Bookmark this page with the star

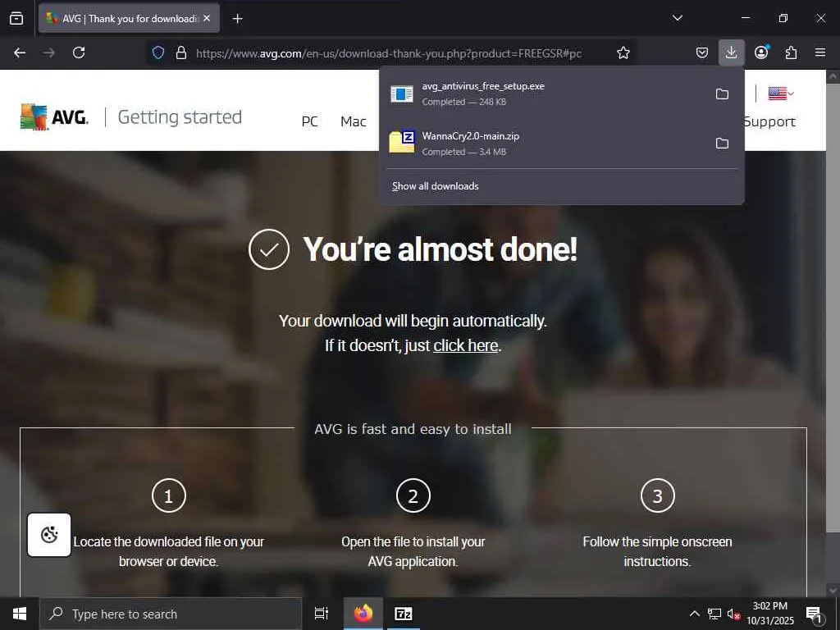coord(623,52)
